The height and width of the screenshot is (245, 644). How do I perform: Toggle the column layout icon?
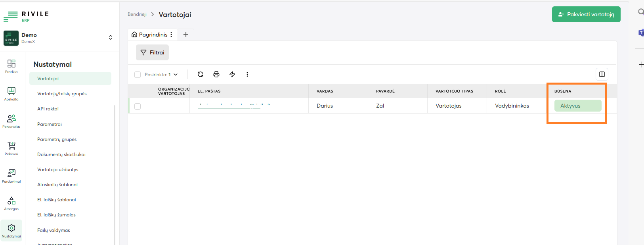(602, 74)
